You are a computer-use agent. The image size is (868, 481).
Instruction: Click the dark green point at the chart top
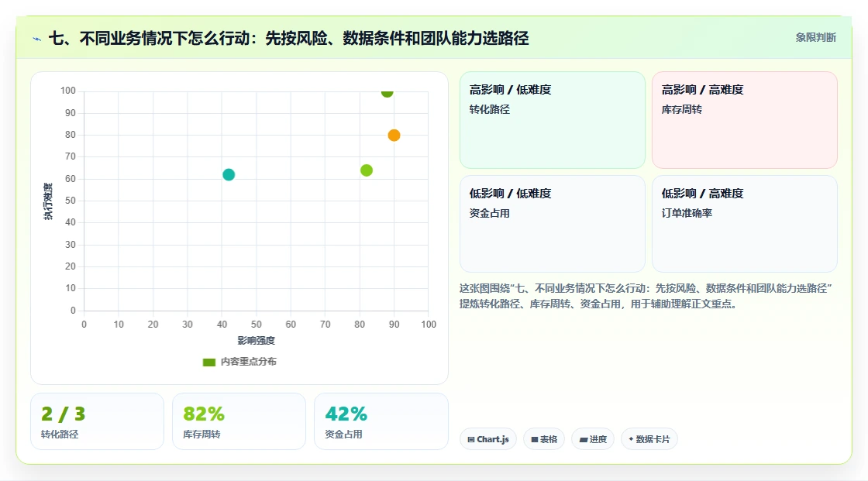click(x=387, y=92)
